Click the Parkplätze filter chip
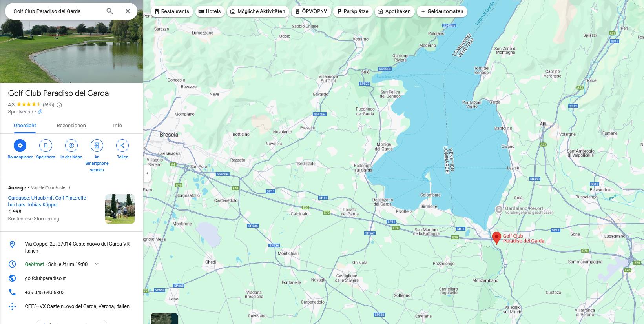This screenshot has height=324, width=644. 352,11
